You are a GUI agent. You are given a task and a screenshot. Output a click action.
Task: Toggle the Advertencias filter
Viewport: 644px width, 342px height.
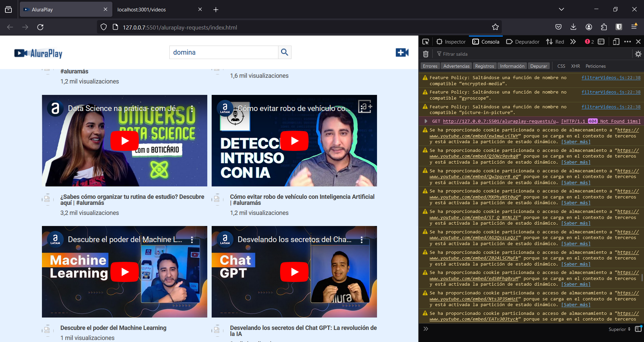(456, 66)
